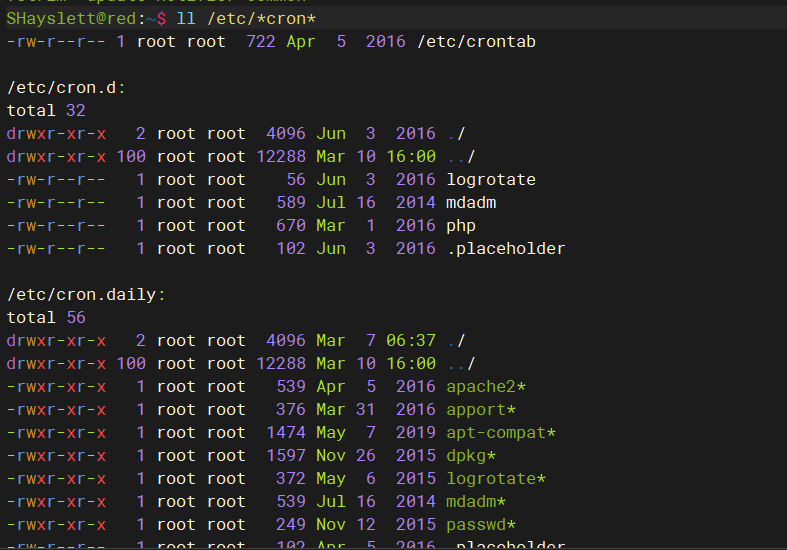Click the 'mdadm*' executable in cron.daily
The width and height of the screenshot is (787, 550).
click(x=476, y=502)
